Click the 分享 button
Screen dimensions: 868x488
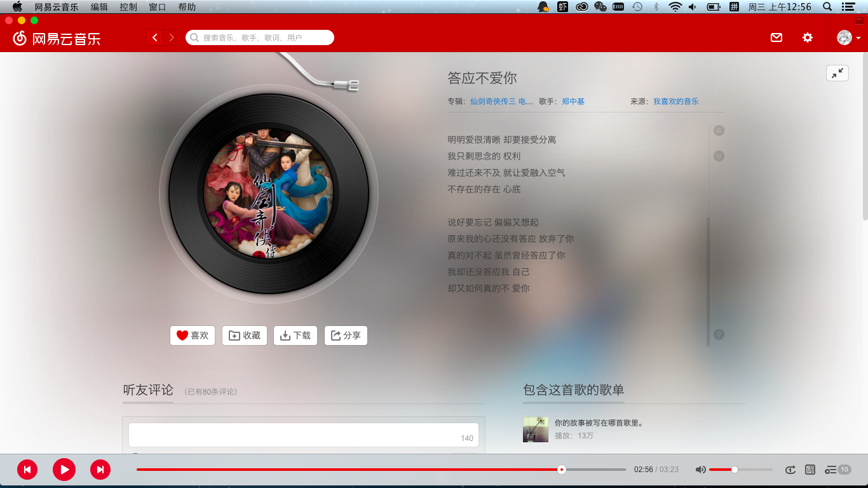click(346, 335)
